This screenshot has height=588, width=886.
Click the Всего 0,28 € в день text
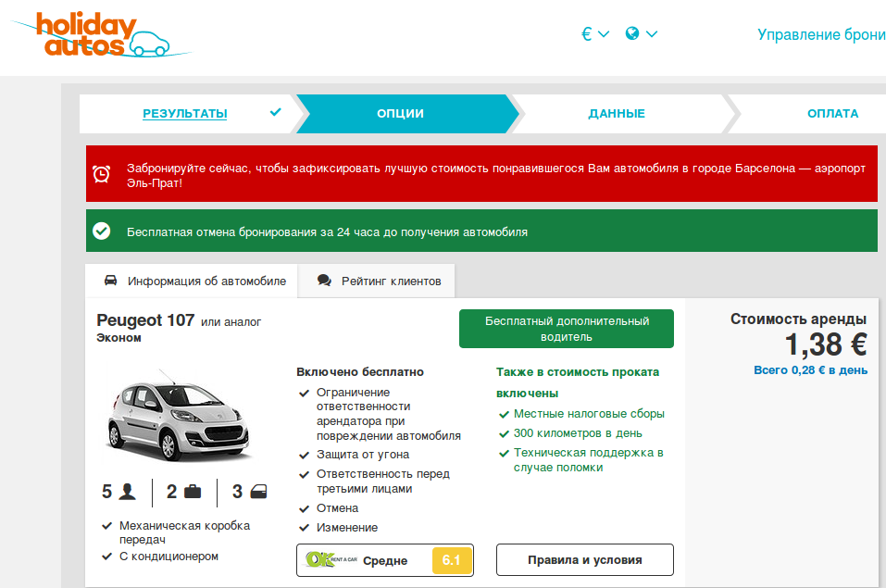pos(810,370)
